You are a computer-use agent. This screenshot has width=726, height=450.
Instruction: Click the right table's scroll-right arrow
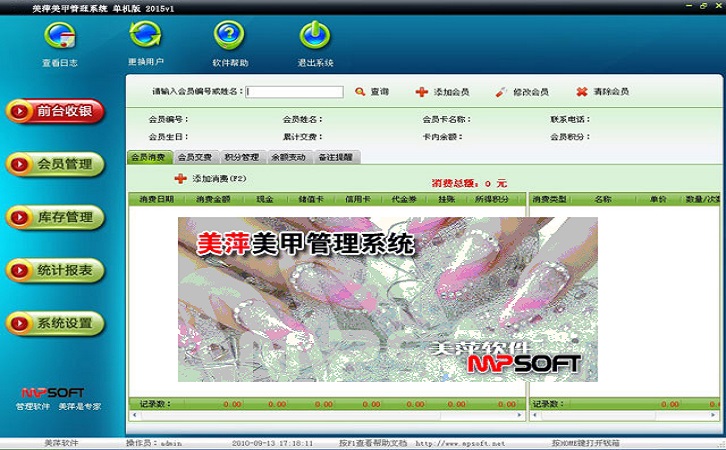click(713, 415)
